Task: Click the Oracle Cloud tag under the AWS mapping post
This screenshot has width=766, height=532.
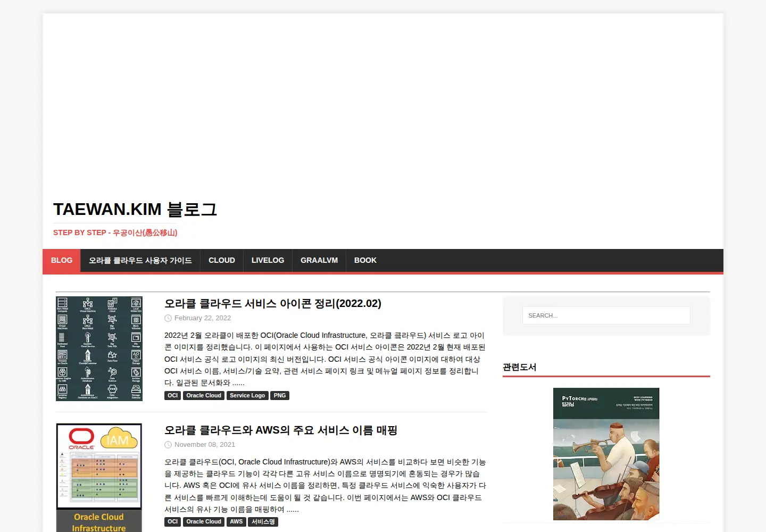Action: [204, 522]
